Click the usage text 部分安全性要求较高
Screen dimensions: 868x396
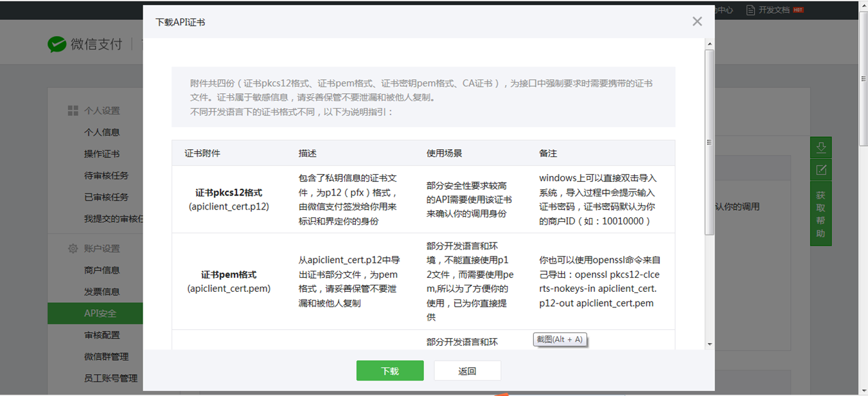[469, 199]
